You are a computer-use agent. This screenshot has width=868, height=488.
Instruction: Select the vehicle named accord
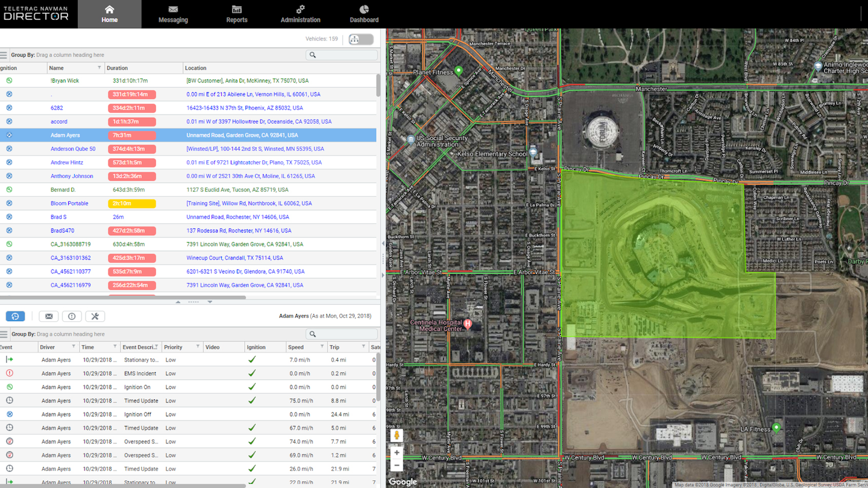click(59, 122)
